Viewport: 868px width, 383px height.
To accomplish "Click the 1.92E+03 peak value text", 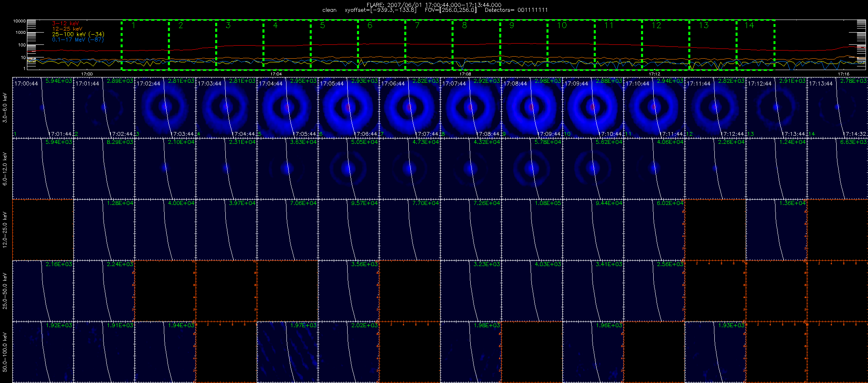I will coord(59,326).
